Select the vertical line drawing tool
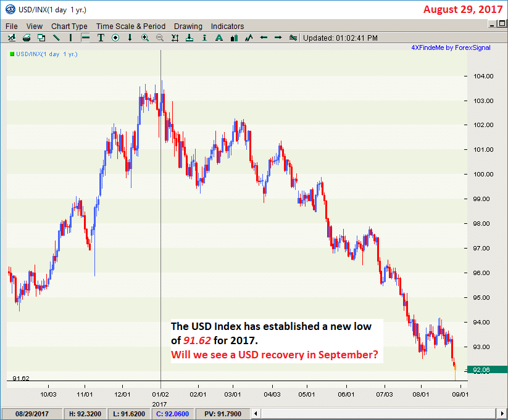Image resolution: width=508 pixels, height=420 pixels. 70,38
